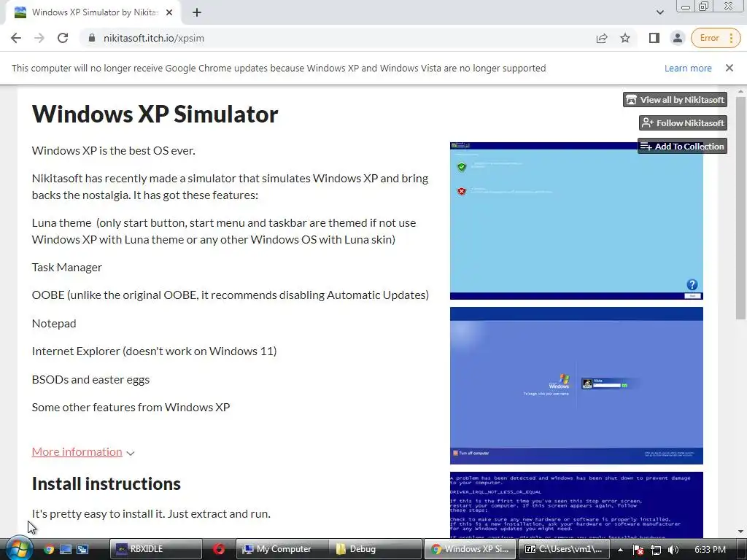Dismiss the Chrome updates notification bar
This screenshot has height=560, width=747.
pyautogui.click(x=729, y=68)
